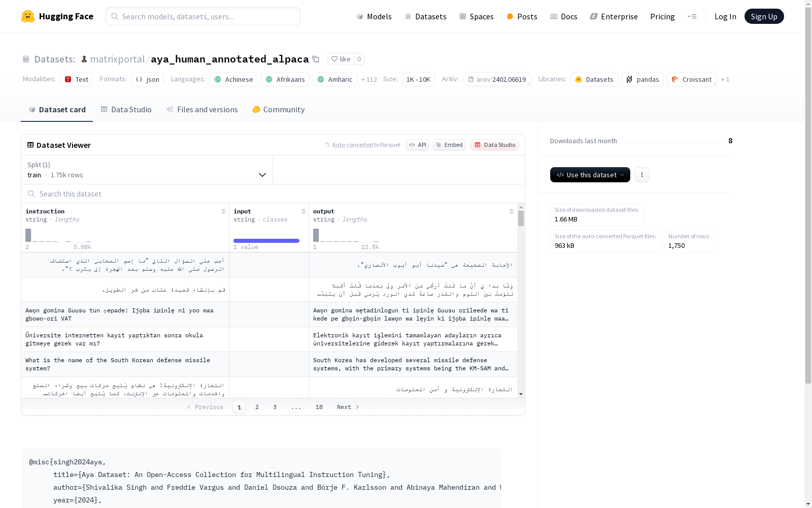Open the more options kebab menu
The width and height of the screenshot is (812, 508).
tap(642, 175)
